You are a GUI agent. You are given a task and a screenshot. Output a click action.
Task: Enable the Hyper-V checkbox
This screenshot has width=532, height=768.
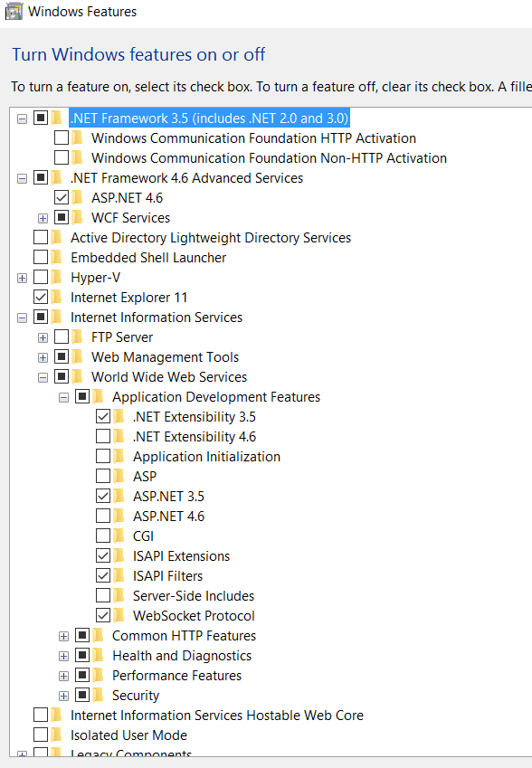click(x=41, y=277)
